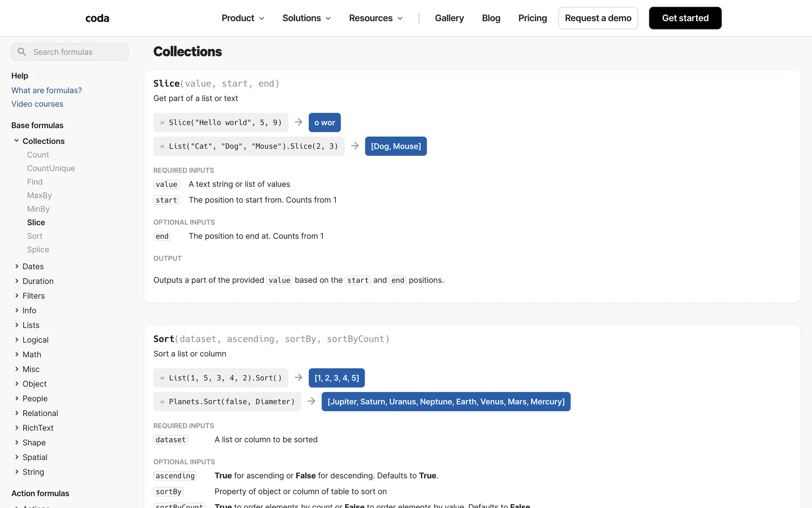Screen dimensions: 812x508
Task: Click Request a demo button
Action: 598,18
